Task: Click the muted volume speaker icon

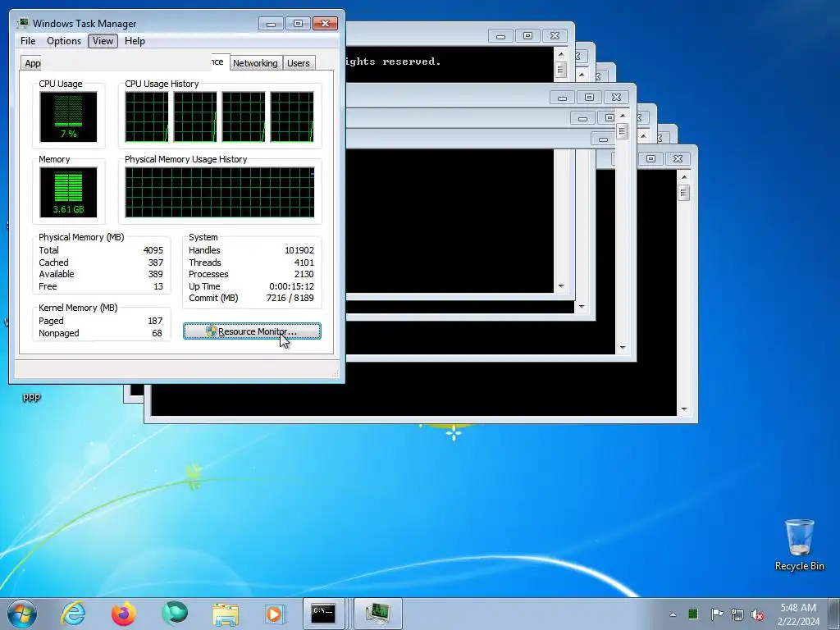Action: click(x=757, y=614)
